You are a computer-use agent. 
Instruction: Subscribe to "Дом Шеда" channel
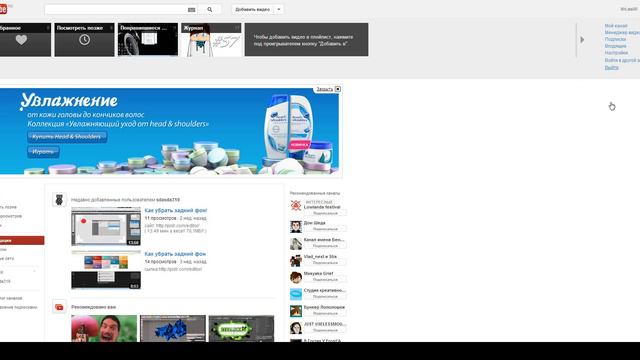tap(325, 229)
